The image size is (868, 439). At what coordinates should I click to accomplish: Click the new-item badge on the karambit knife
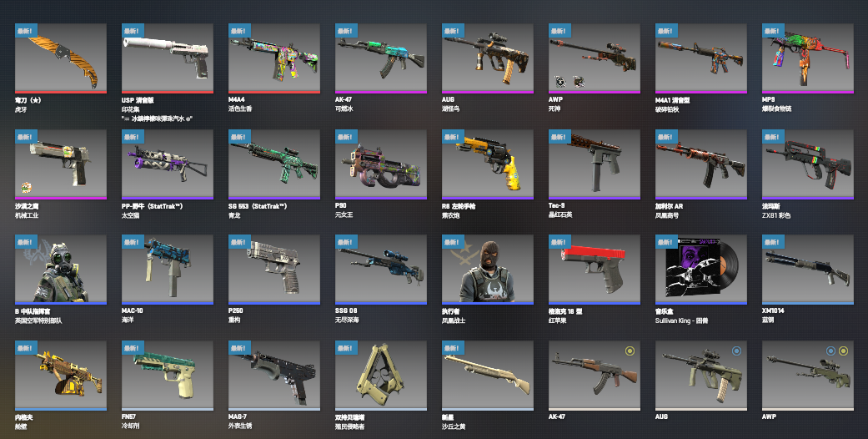coord(26,31)
